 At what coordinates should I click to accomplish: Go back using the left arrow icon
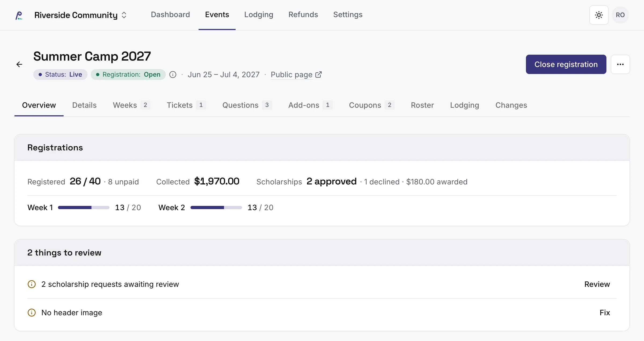pos(19,64)
